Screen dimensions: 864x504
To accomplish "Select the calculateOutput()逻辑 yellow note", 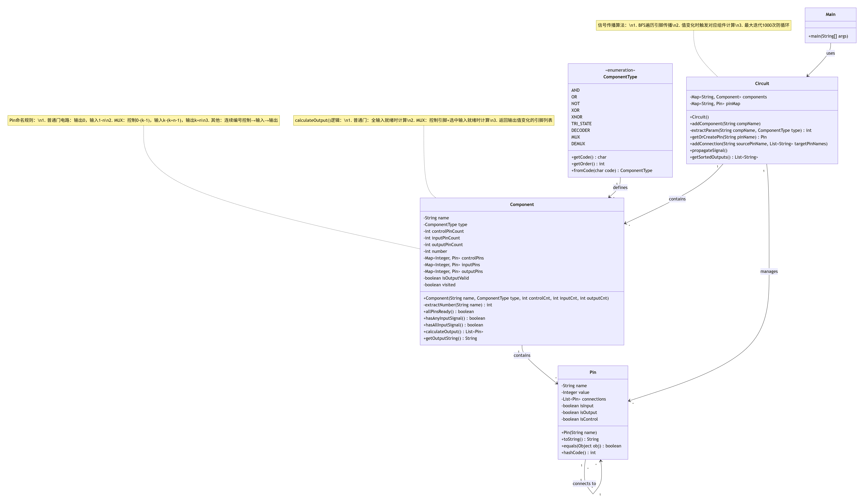I will pyautogui.click(x=423, y=120).
